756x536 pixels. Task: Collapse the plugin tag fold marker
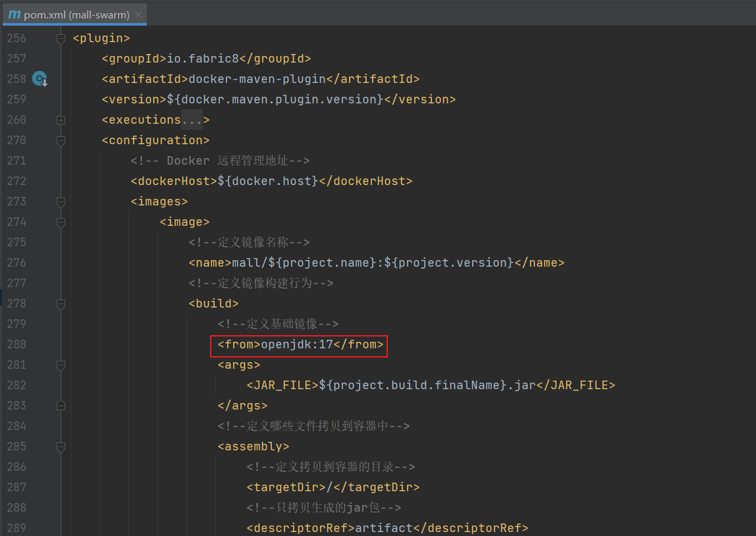pyautogui.click(x=61, y=38)
